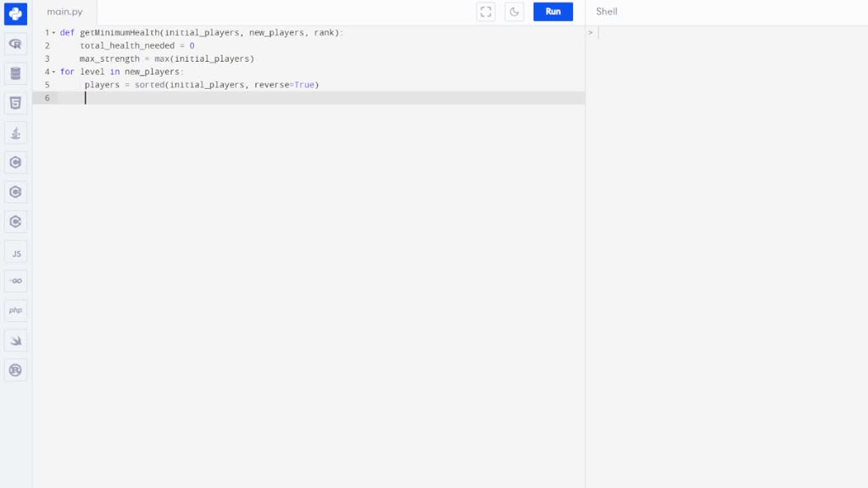Place cursor on empty line 6 of editor
The width and height of the screenshot is (868, 488).
coord(321,98)
